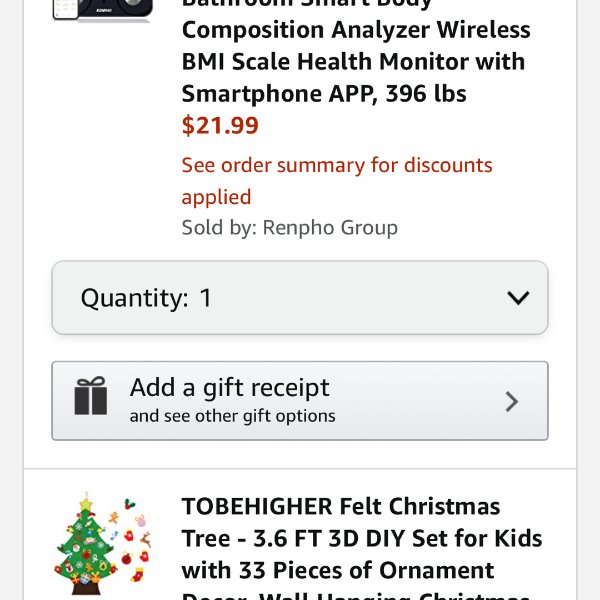Click the Add a gift receipt button
The height and width of the screenshot is (600, 600).
coord(300,401)
